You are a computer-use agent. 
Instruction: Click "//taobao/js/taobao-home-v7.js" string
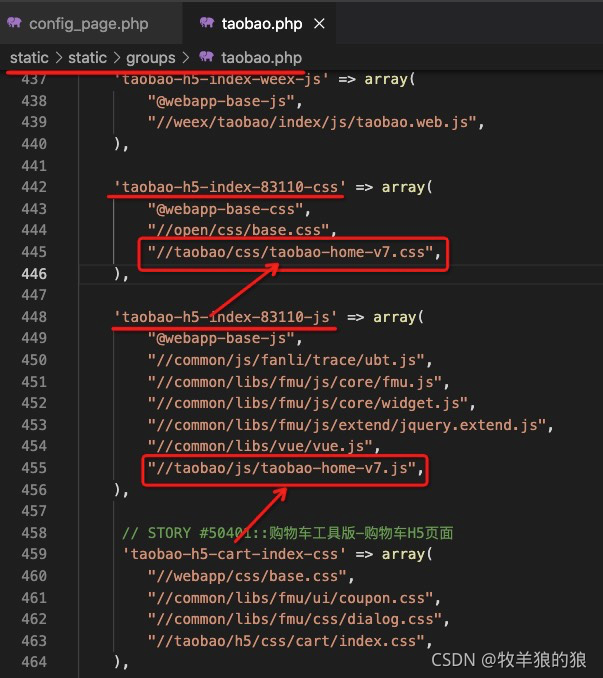[x=281, y=468]
